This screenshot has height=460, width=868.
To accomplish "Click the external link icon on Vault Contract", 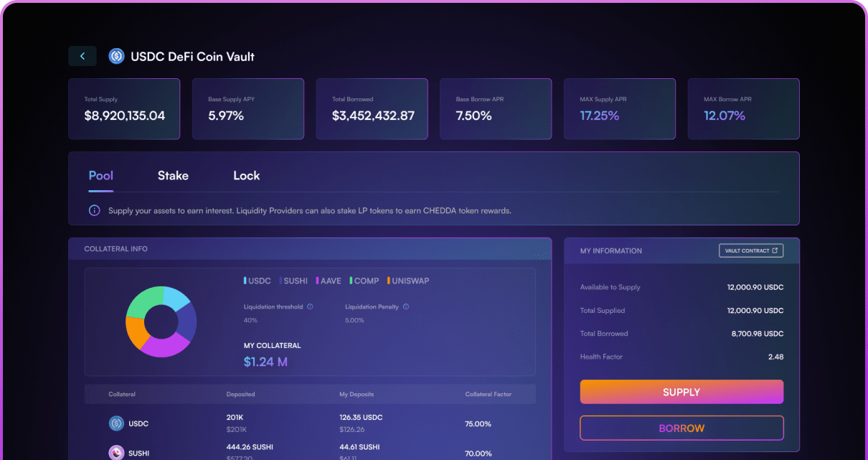I will pos(777,250).
